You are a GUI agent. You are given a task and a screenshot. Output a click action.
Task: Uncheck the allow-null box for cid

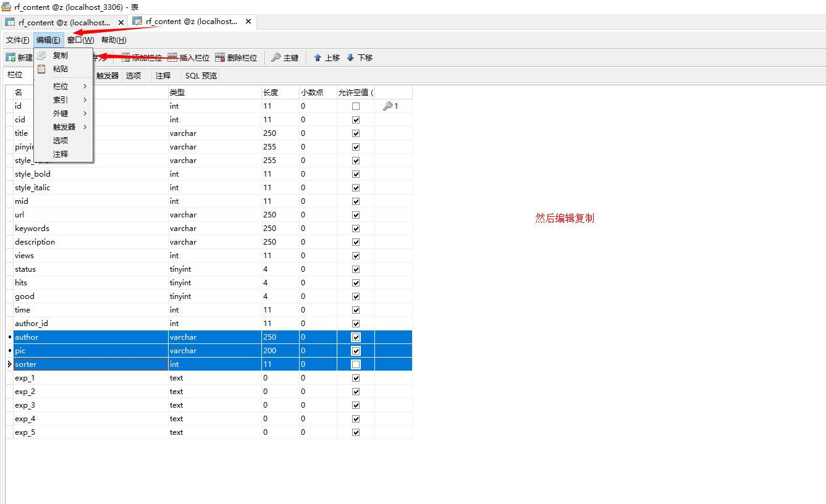pos(356,120)
